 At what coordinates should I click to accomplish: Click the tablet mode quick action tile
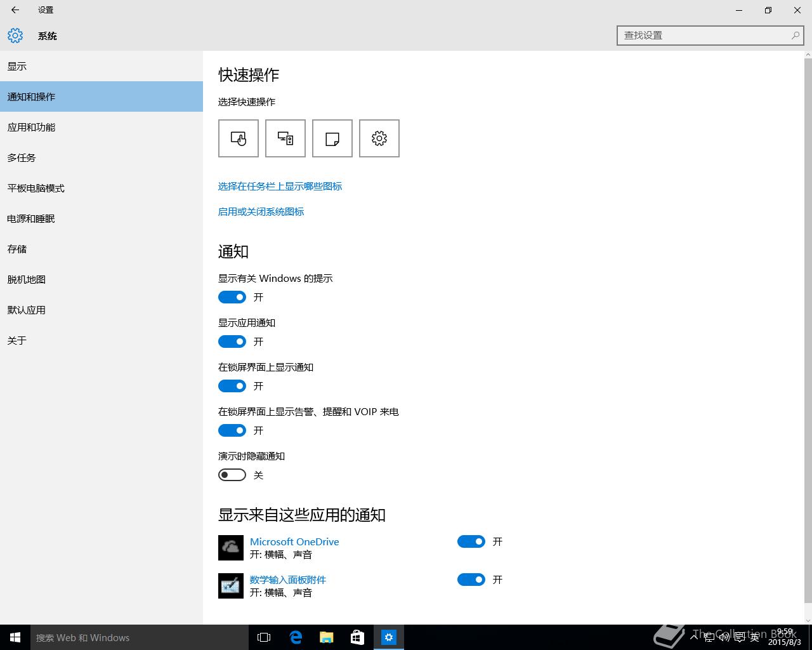pos(239,138)
